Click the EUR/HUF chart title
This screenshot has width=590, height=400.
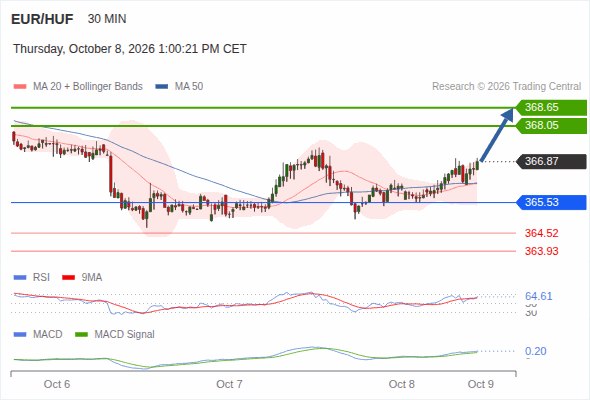click(x=42, y=19)
